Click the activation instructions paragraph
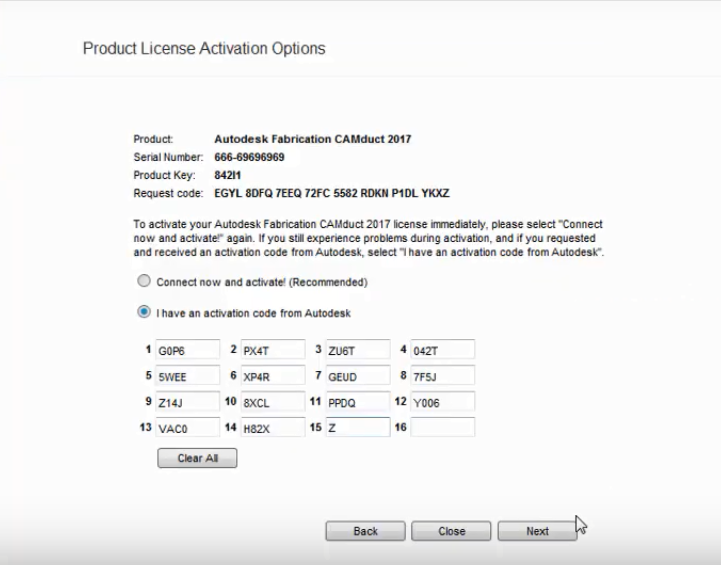 tap(368, 238)
